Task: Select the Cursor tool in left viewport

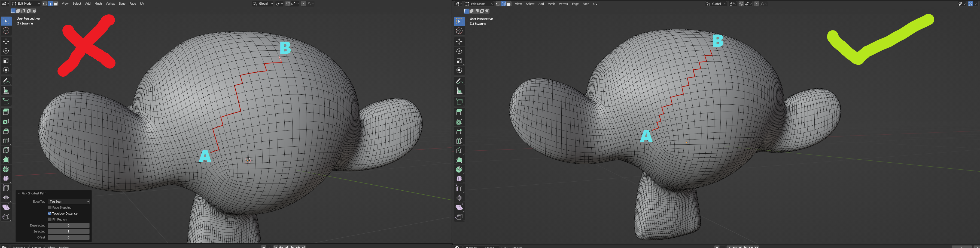Action: click(6, 31)
